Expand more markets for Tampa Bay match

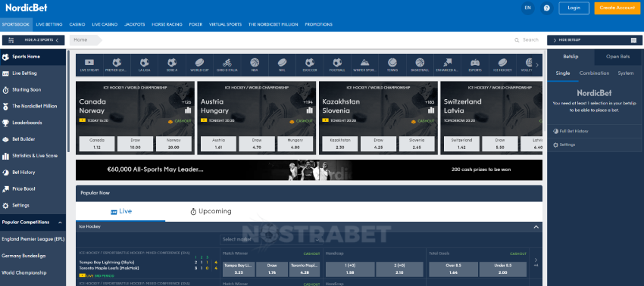click(536, 262)
